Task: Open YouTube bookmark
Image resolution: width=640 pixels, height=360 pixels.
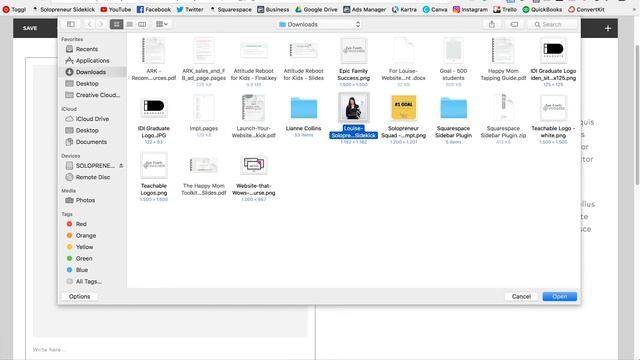Action: tap(116, 9)
